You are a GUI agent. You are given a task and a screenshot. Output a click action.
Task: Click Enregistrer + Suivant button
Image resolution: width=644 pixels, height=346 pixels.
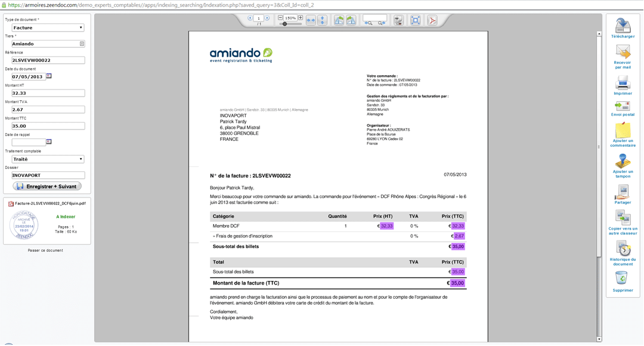coord(47,186)
